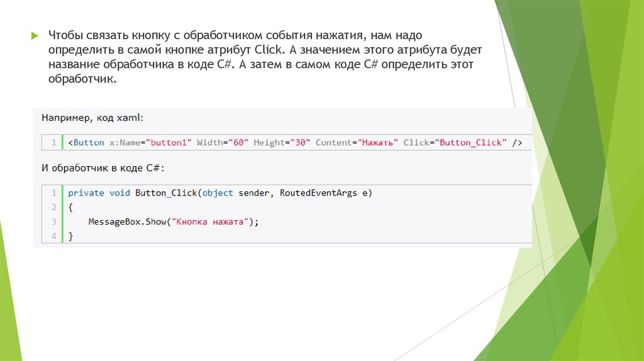This screenshot has height=361, width=644.
Task: Click the Width="60" attribute
Action: pyautogui.click(x=223, y=143)
